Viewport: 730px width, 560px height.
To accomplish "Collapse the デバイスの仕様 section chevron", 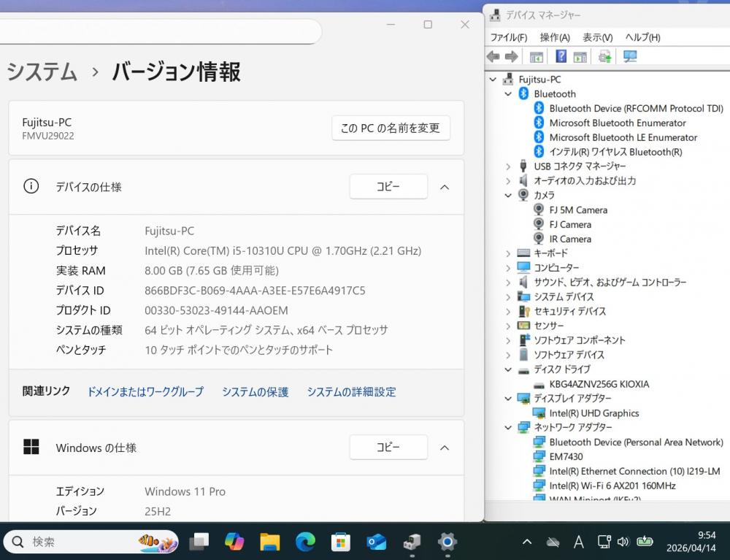I will coord(444,187).
